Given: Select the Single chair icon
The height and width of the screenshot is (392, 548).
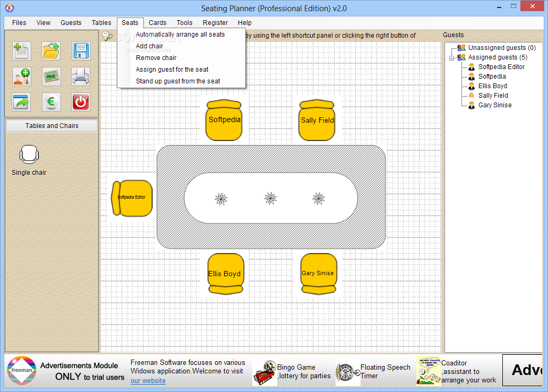Looking at the screenshot, I should pos(29,155).
